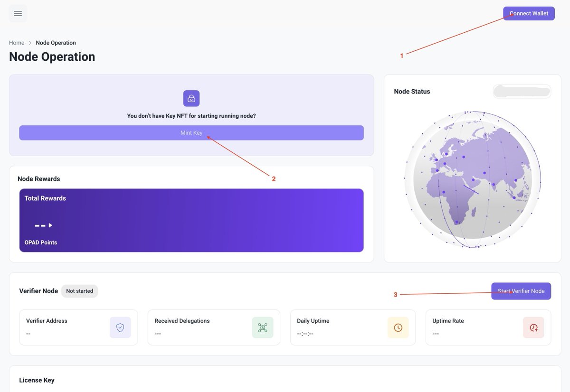This screenshot has height=392, width=570.
Task: Select Node Operation breadcrumb item
Action: (56, 43)
